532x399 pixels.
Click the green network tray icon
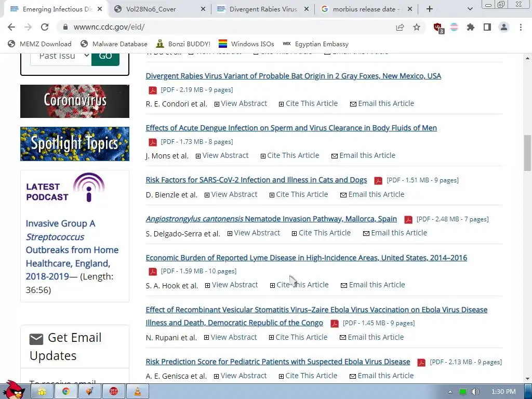[463, 392]
